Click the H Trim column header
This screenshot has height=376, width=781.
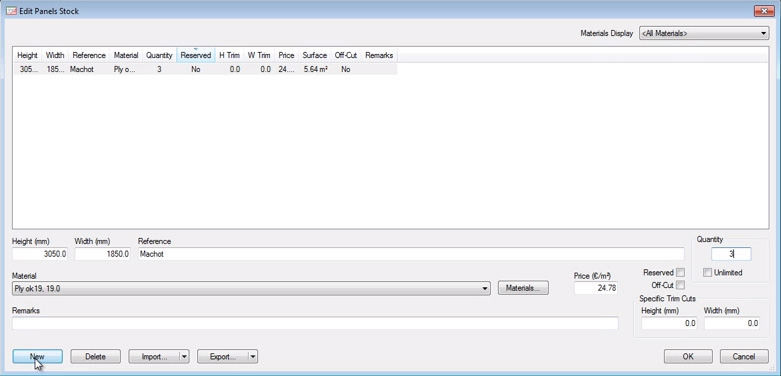(230, 55)
